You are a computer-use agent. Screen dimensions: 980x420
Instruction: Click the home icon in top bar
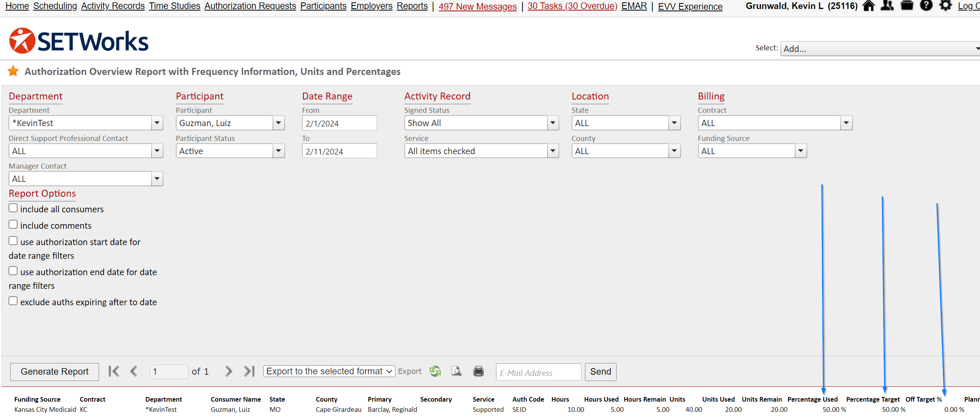tap(868, 6)
